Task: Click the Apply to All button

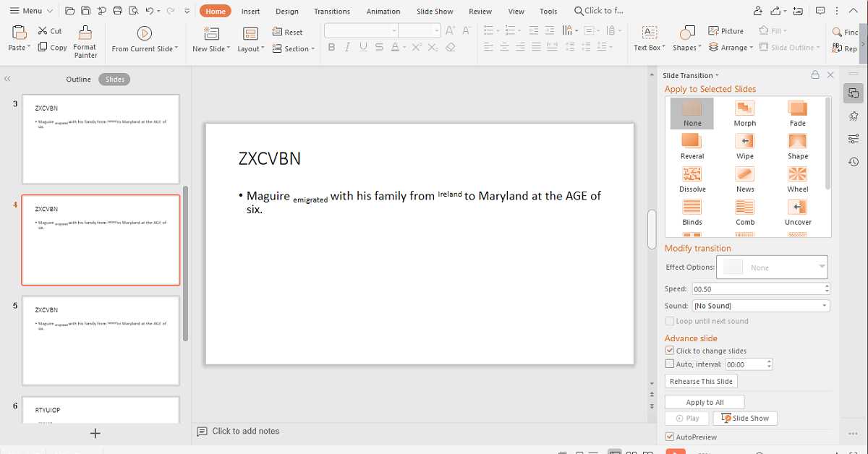Action: pyautogui.click(x=704, y=402)
